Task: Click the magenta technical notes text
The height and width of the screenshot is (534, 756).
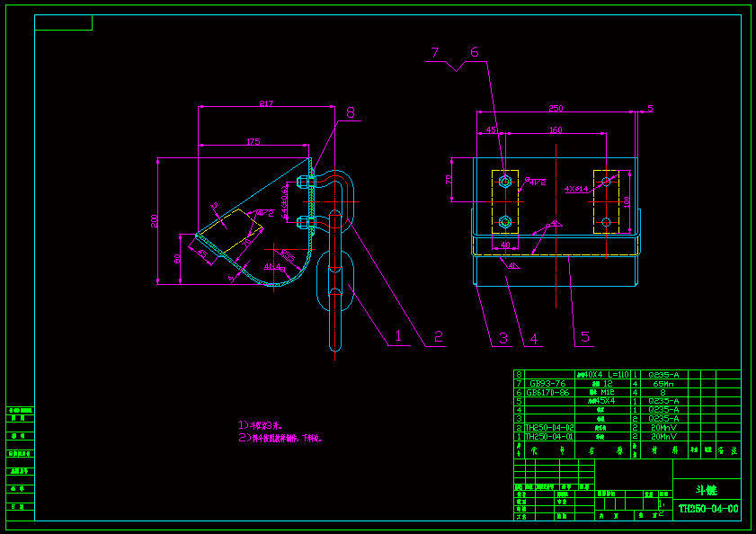Action: click(279, 431)
